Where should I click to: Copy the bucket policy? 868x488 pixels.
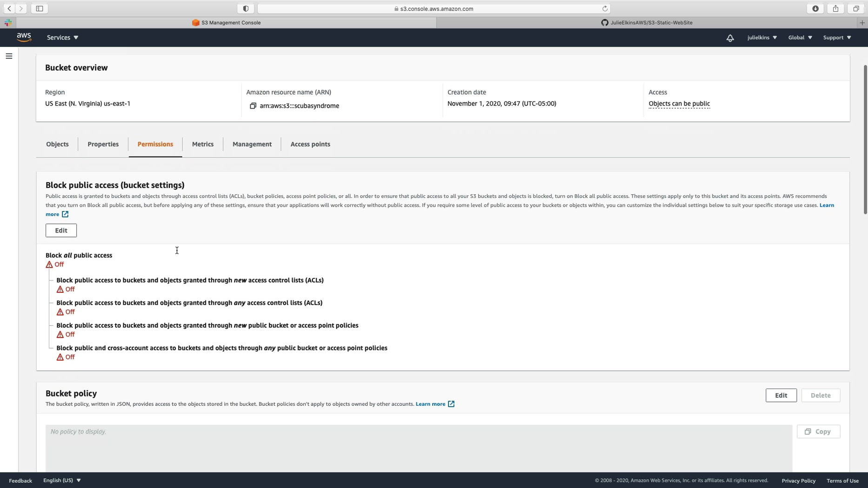[x=818, y=432]
